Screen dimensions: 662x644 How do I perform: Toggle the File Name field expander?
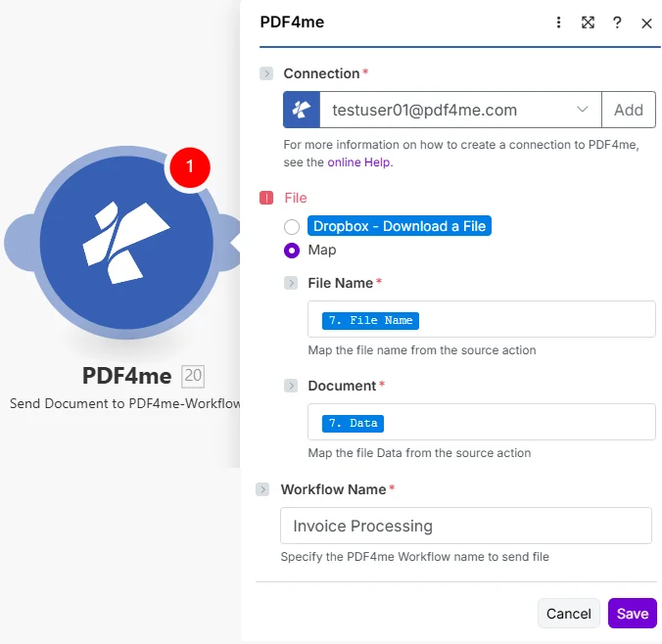tap(291, 283)
